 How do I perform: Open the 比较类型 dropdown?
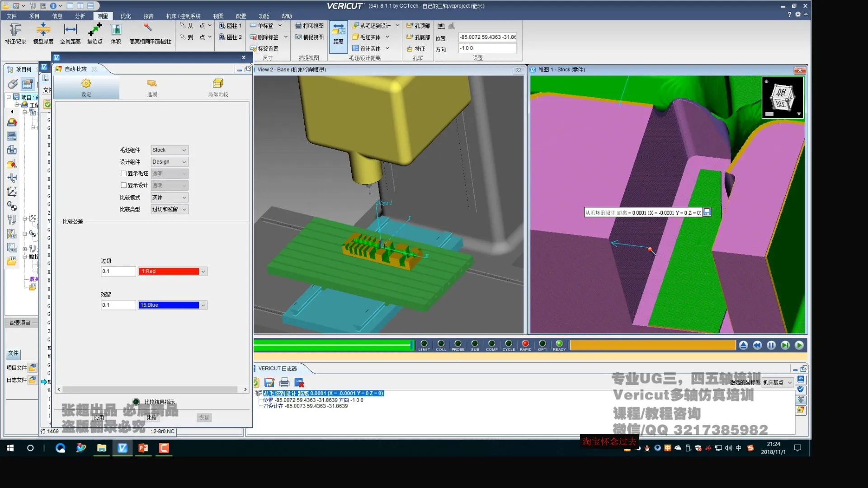pyautogui.click(x=170, y=209)
